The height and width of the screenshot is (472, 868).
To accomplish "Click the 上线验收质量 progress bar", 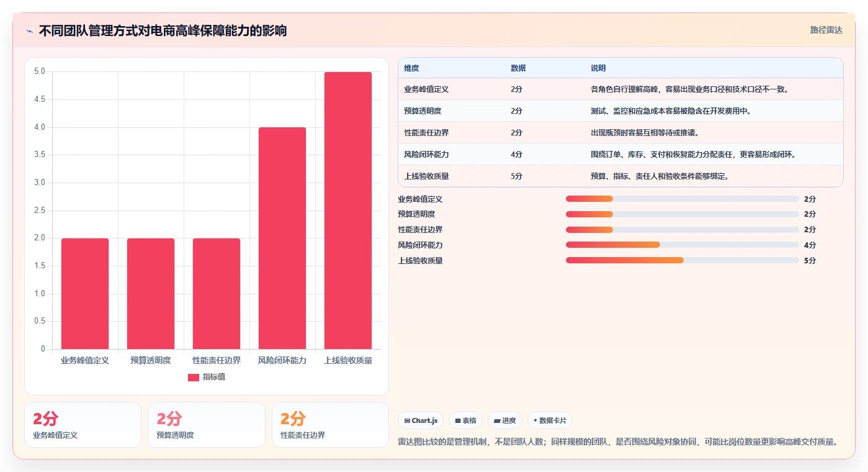I will click(682, 261).
